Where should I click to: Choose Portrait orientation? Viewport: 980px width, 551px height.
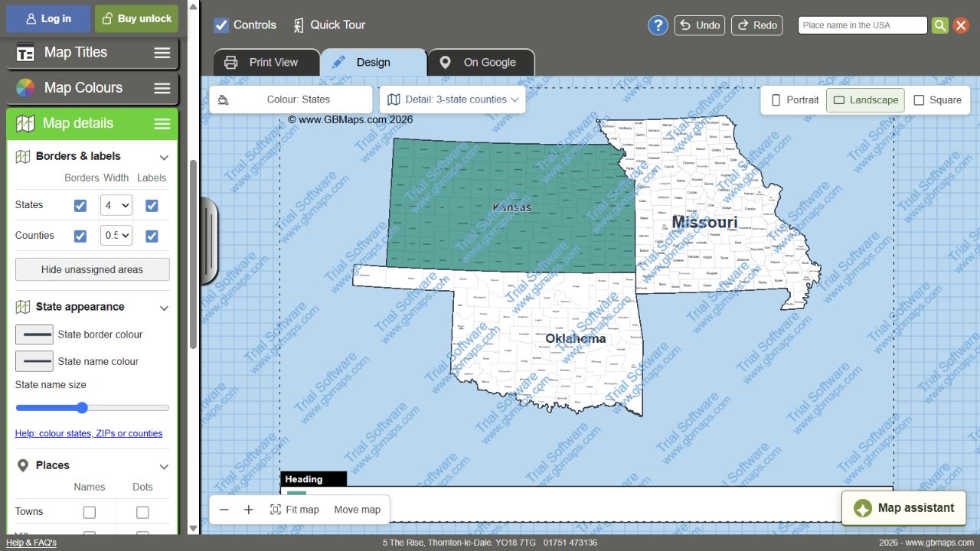[x=795, y=100]
